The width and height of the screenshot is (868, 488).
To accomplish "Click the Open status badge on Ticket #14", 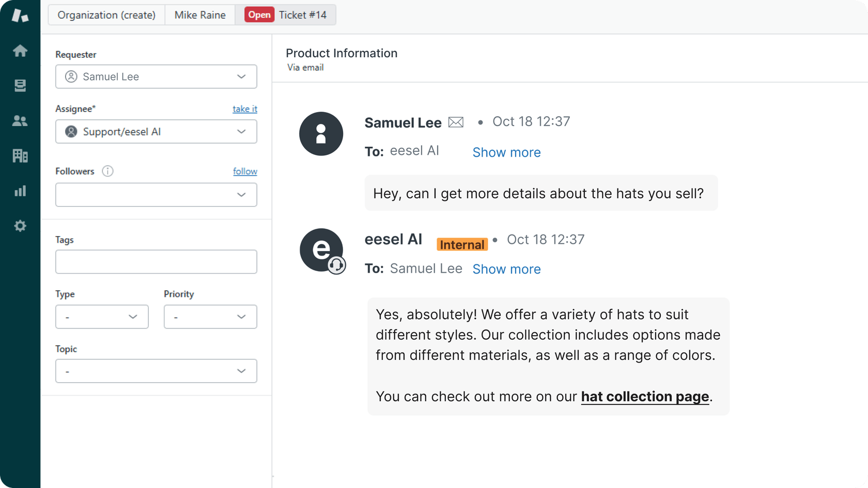I will [x=259, y=14].
